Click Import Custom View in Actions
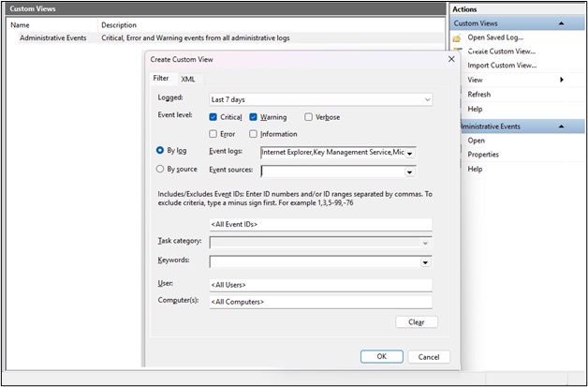 point(502,66)
